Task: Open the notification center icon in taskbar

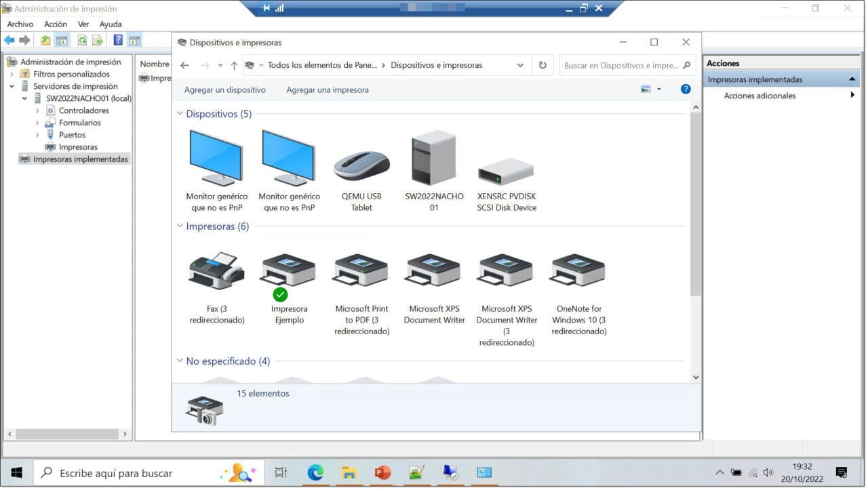Action: click(842, 472)
